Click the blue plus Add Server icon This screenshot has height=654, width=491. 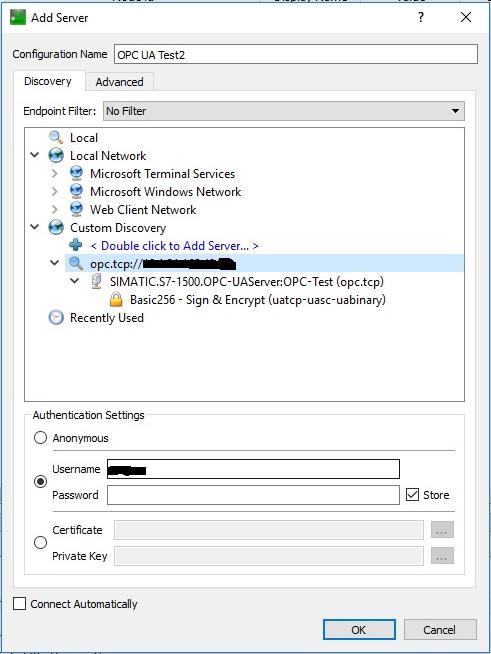(76, 245)
